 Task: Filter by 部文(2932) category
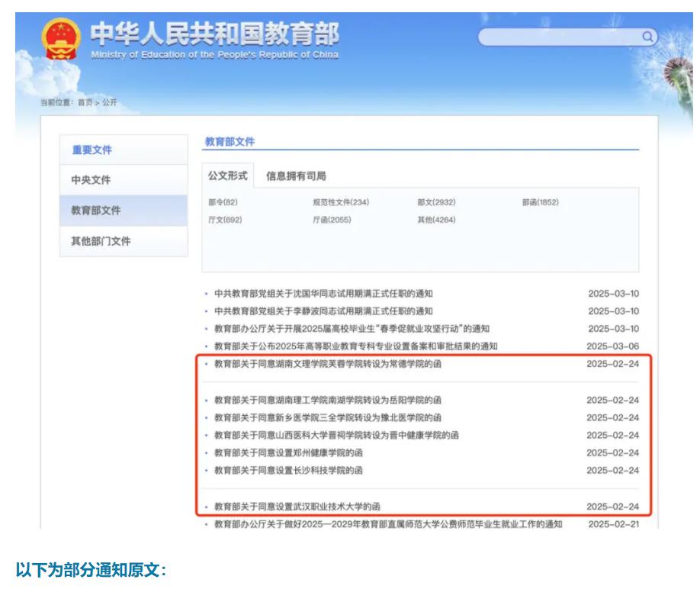tap(436, 202)
